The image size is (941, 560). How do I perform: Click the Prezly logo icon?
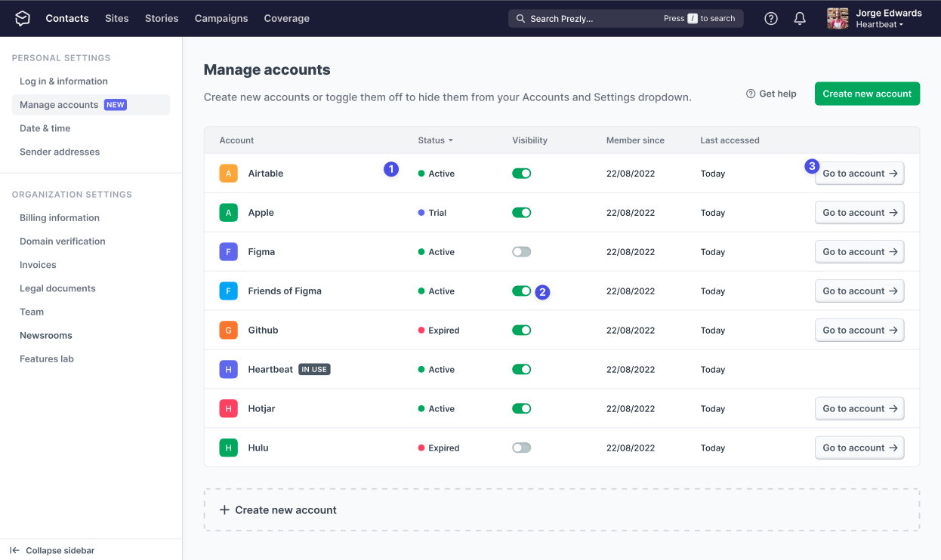(23, 18)
